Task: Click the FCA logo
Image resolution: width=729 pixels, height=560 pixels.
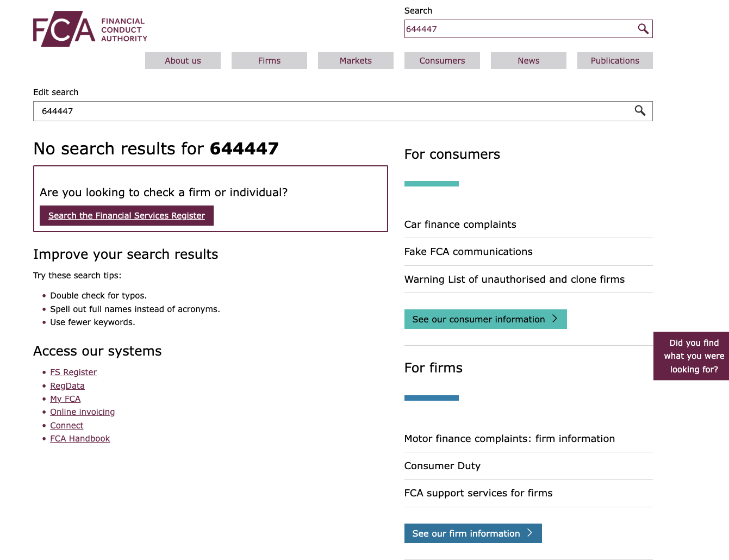Action: [x=90, y=29]
